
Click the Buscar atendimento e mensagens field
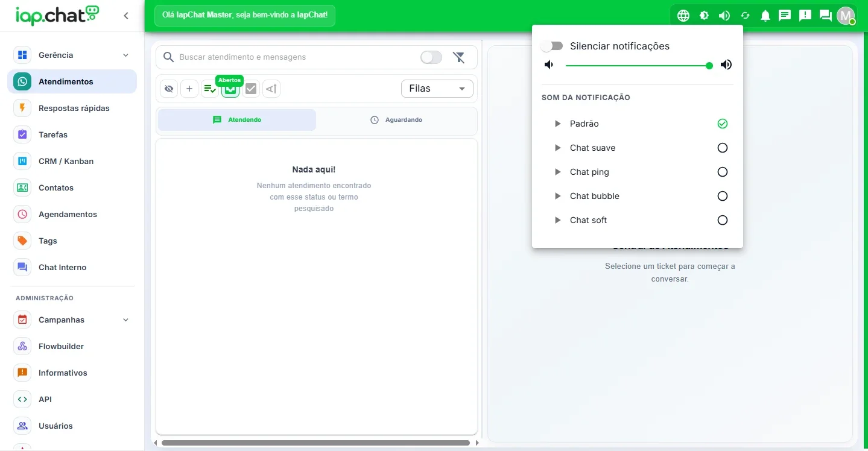pyautogui.click(x=296, y=57)
